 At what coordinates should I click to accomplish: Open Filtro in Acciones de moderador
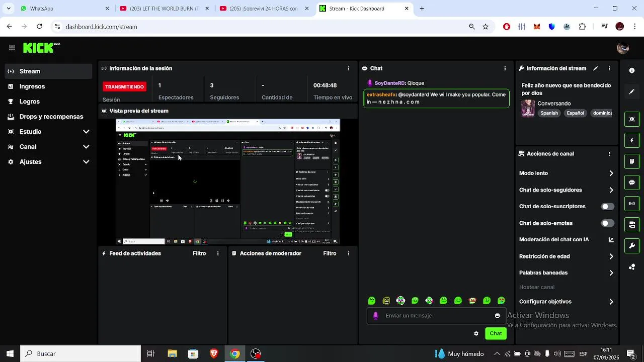(330, 253)
